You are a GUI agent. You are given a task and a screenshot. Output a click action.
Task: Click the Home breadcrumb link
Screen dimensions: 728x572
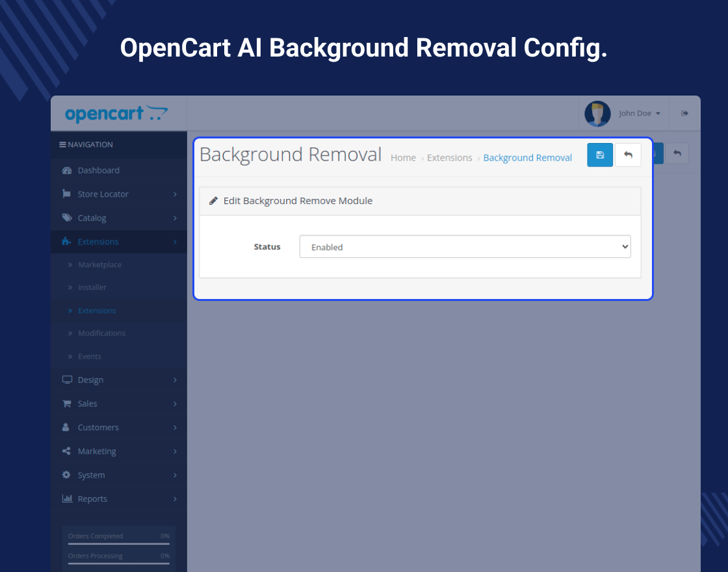tap(403, 158)
